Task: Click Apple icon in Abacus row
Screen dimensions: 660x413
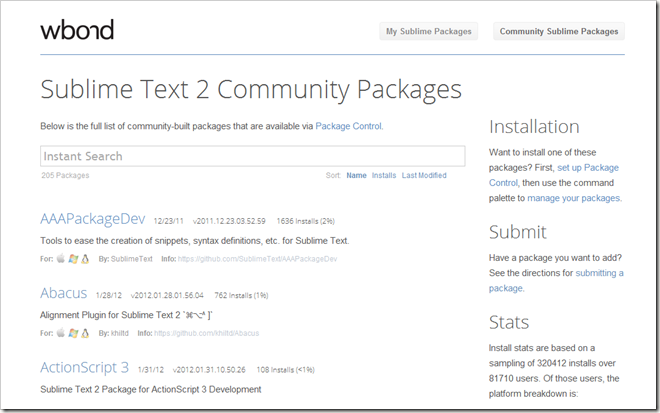Action: click(61, 333)
